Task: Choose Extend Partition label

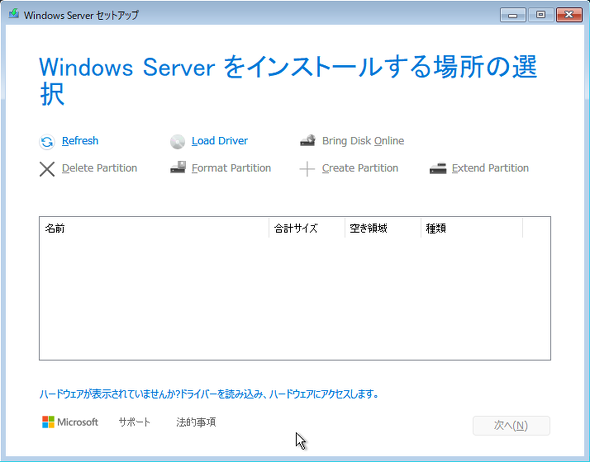Action: tap(490, 168)
